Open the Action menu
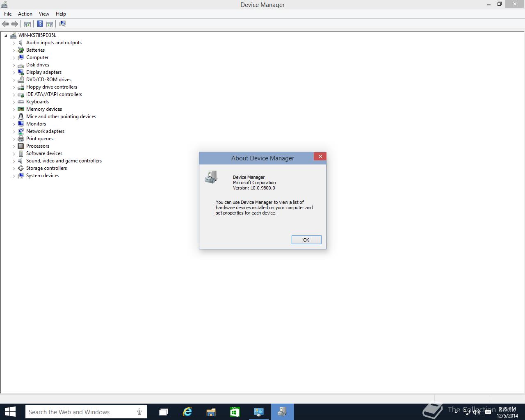Viewport: 525px width, 420px height. [x=25, y=14]
